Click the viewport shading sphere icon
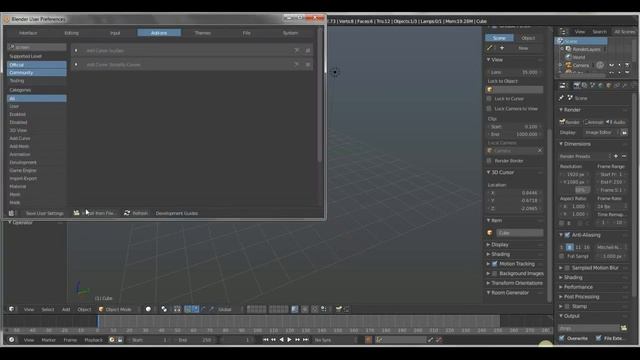This screenshot has height=360, width=640. point(148,309)
